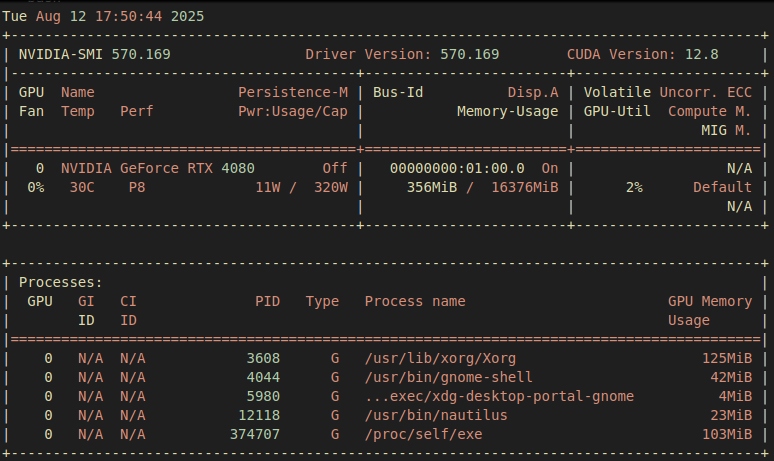Image resolution: width=774 pixels, height=461 pixels.
Task: Click the P8 performance state value
Action: coord(136,187)
